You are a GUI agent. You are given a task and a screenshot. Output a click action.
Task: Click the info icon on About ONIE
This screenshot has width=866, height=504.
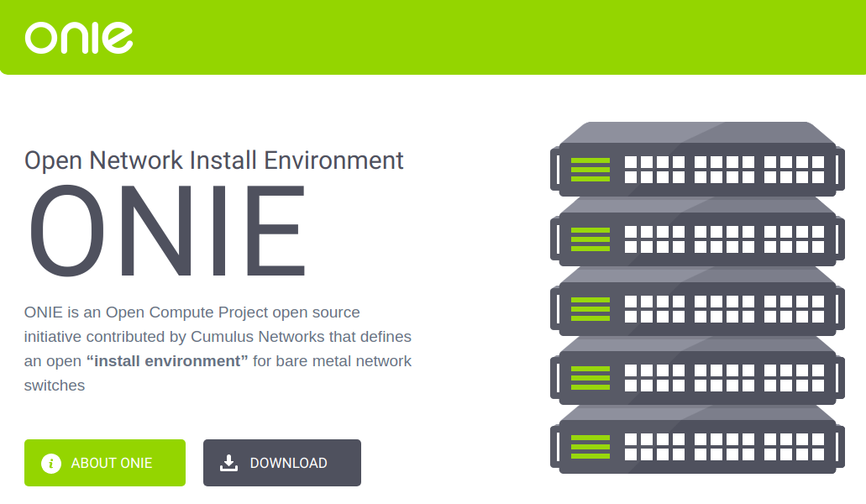[x=51, y=463]
